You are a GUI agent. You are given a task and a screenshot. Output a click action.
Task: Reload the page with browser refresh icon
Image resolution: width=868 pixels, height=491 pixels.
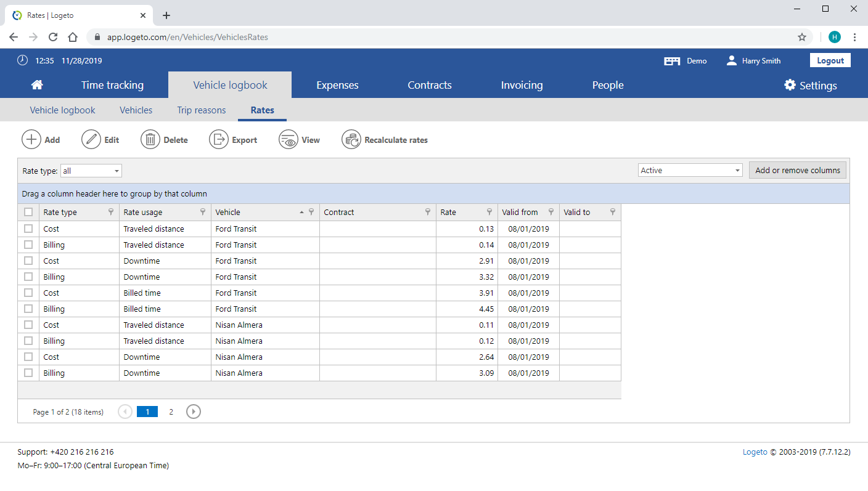pyautogui.click(x=53, y=37)
